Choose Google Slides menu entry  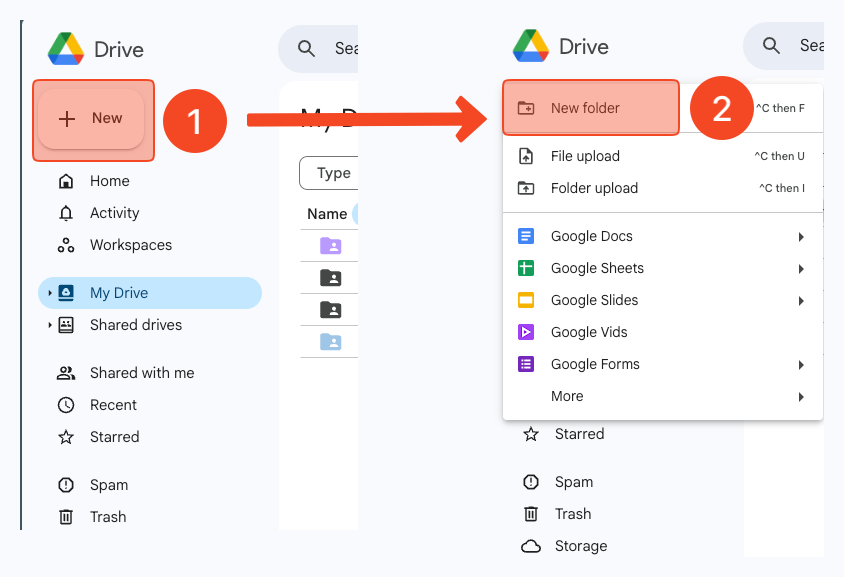coord(663,300)
